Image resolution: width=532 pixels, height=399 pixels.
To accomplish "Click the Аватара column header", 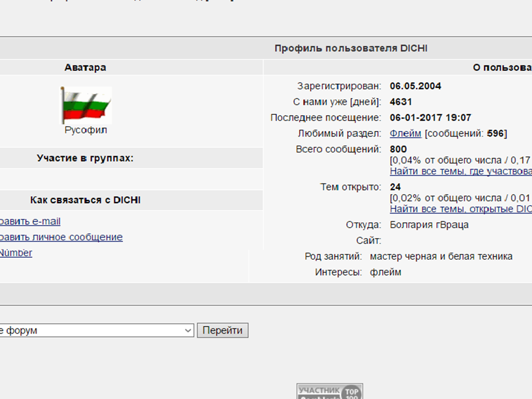I will 85,68.
